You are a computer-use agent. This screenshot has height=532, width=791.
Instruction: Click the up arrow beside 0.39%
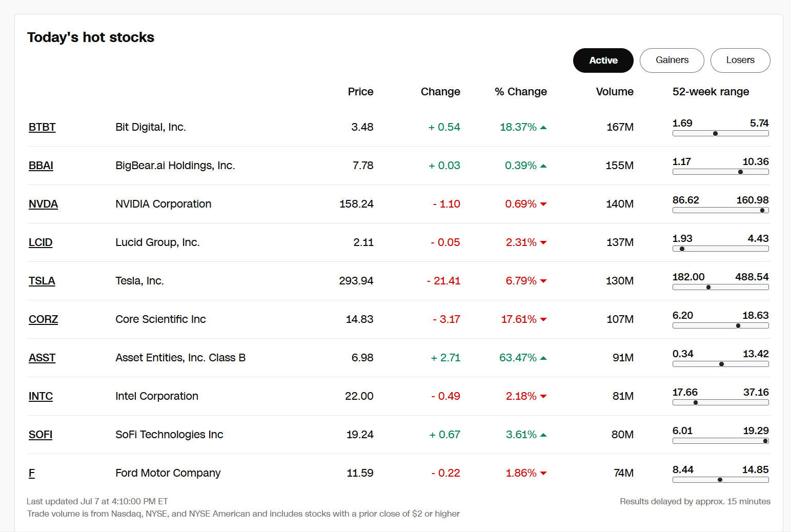[x=543, y=166]
